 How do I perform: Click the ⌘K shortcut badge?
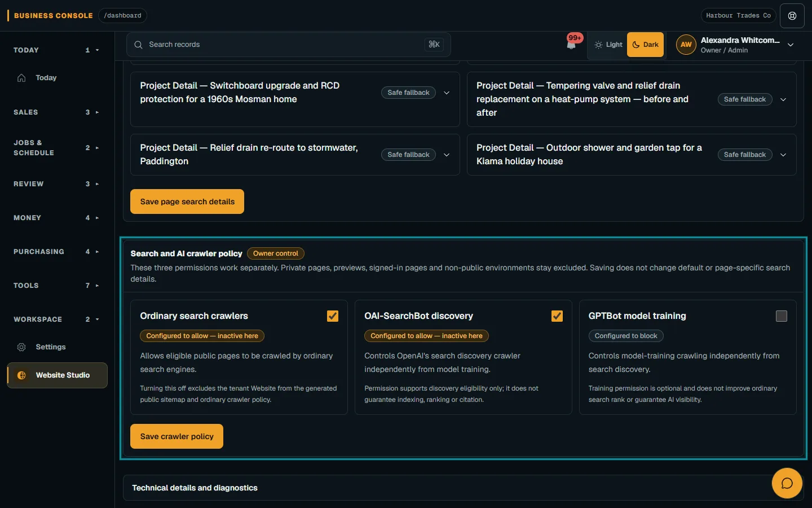click(434, 45)
